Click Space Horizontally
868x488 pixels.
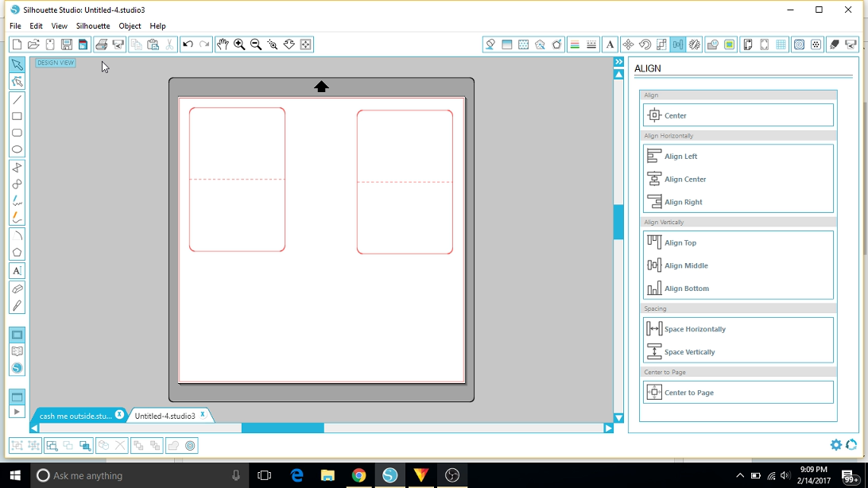coord(738,329)
